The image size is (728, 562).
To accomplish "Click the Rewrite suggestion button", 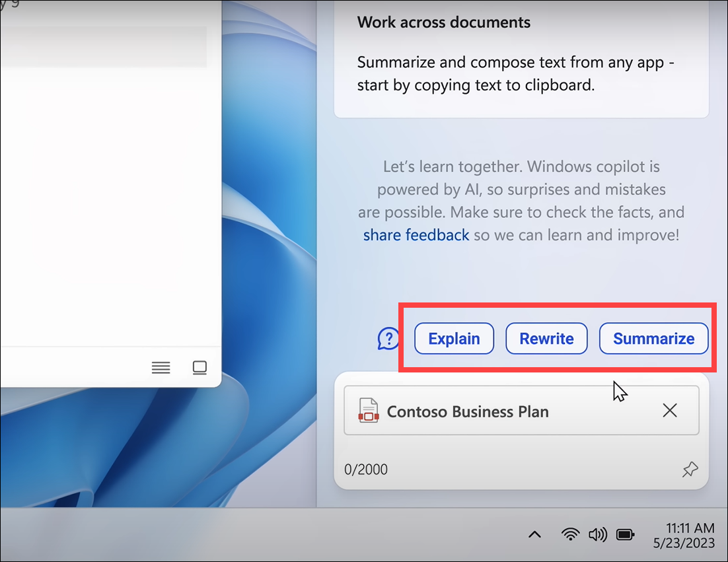I will point(546,338).
